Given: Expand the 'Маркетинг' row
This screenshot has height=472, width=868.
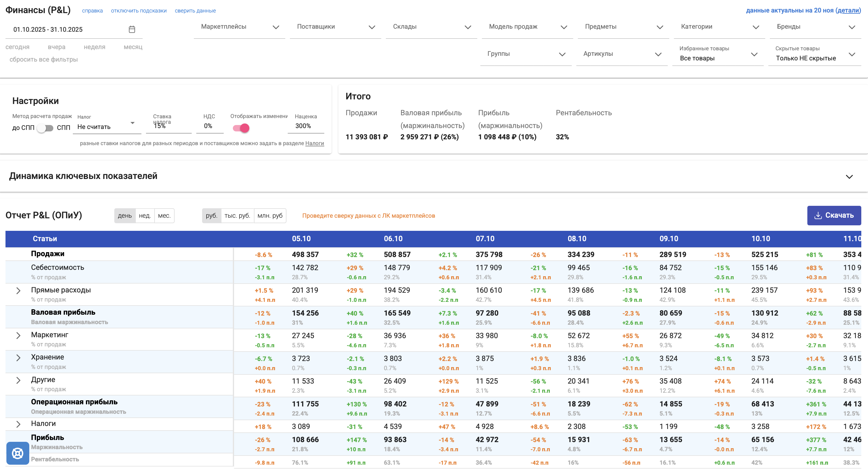Looking at the screenshot, I should pyautogui.click(x=18, y=336).
